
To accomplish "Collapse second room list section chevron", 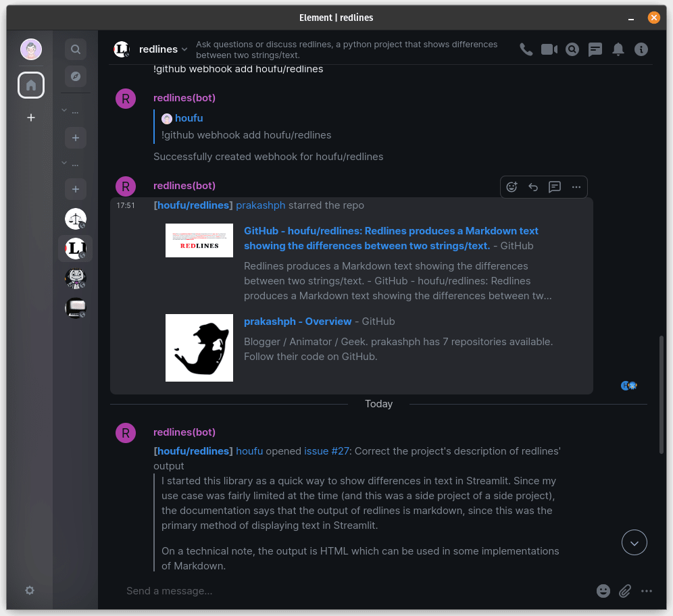I will [x=64, y=163].
